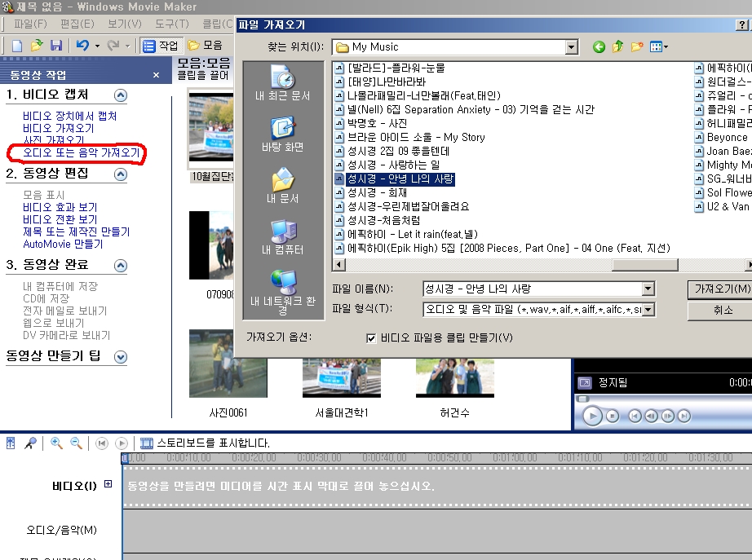The height and width of the screenshot is (560, 752).
Task: Click the 비디오 장치에서 캡처 link
Action: click(x=69, y=116)
